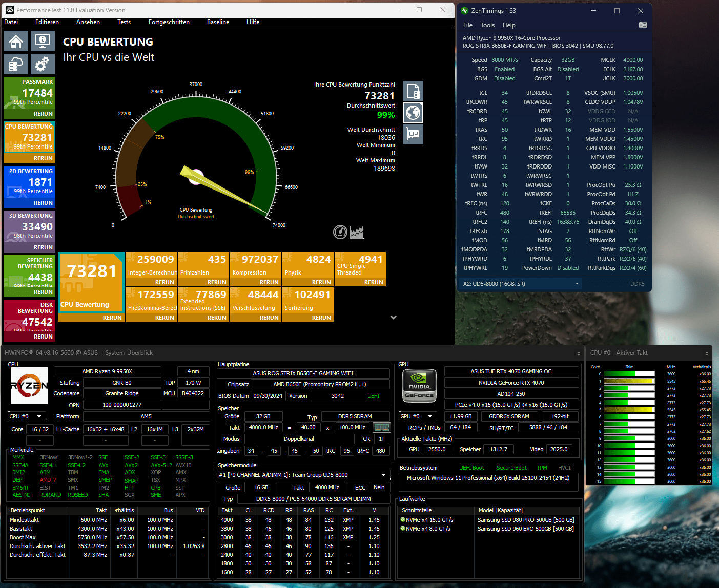Click the ZenTimings title bar app icon
The width and height of the screenshot is (719, 588).
pos(465,10)
